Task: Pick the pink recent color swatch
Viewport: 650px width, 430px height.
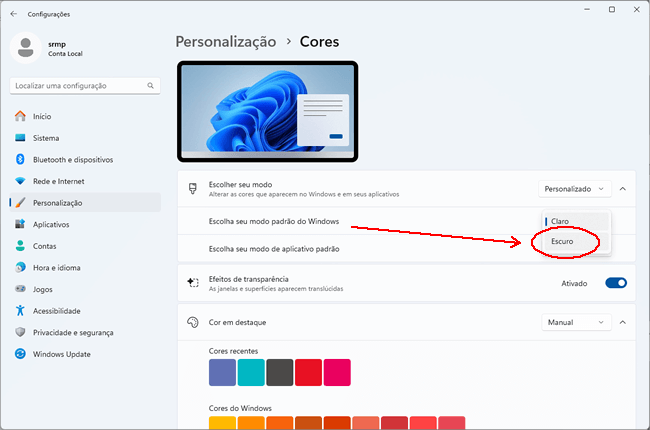Action: (337, 372)
